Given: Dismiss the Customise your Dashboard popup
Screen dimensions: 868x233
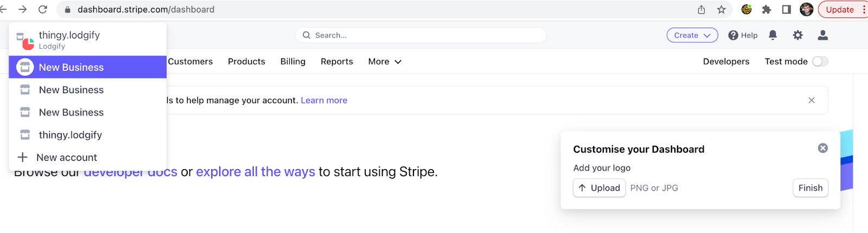Looking at the screenshot, I should click(822, 148).
